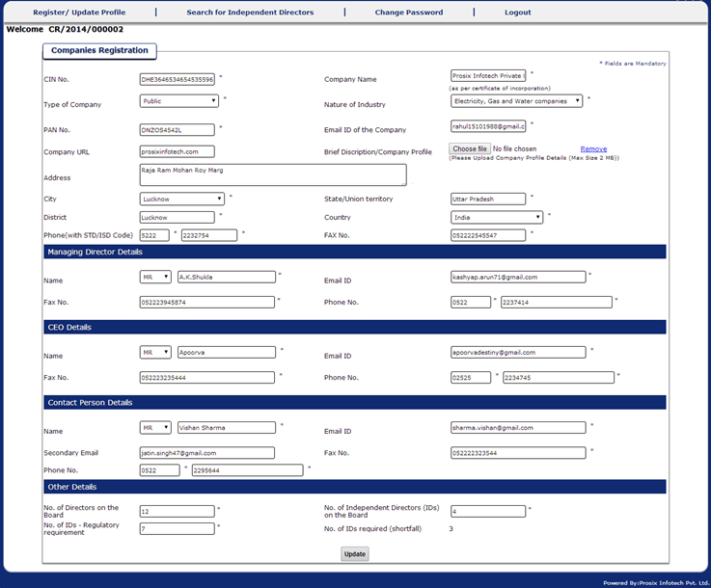Screen dimensions: 711x588
Task: Click Logout in the top menu
Action: [517, 13]
